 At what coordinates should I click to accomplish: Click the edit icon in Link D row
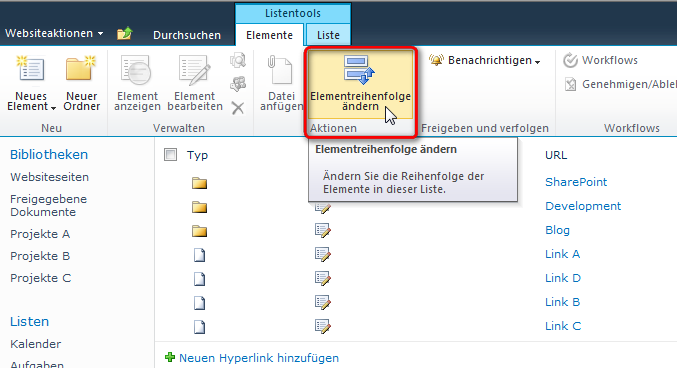(323, 278)
